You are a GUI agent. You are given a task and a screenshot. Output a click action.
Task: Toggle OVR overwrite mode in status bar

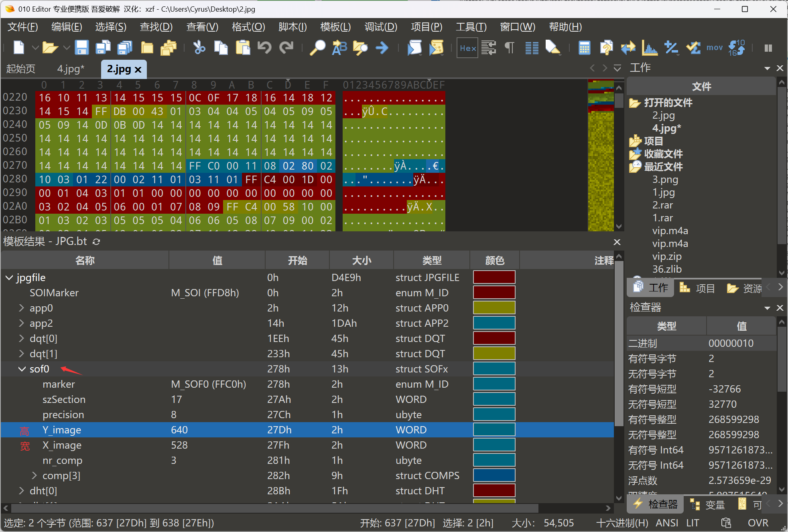(758, 523)
